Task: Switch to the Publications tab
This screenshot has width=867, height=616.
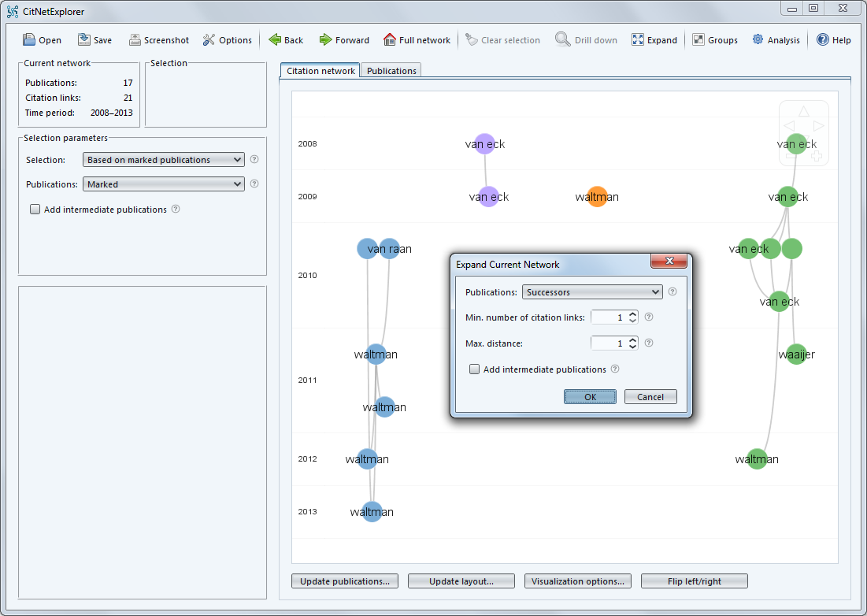Action: [391, 71]
